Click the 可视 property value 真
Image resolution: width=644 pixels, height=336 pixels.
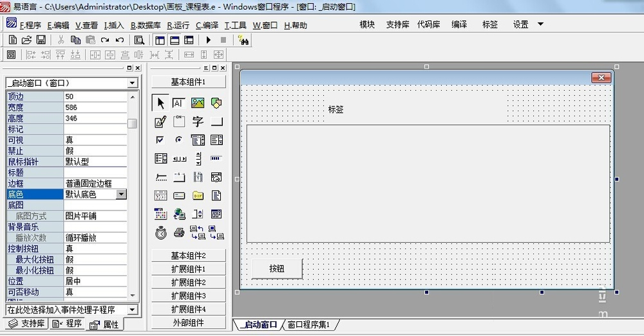95,140
